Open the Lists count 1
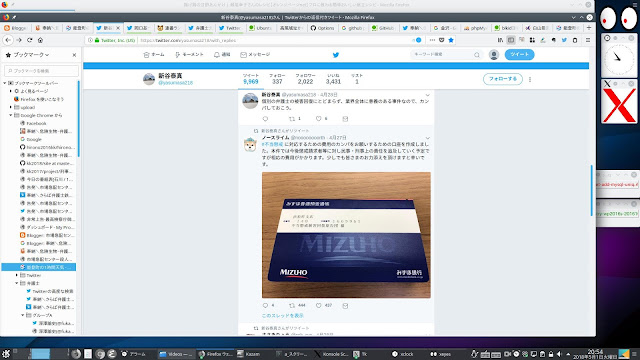 (357, 79)
